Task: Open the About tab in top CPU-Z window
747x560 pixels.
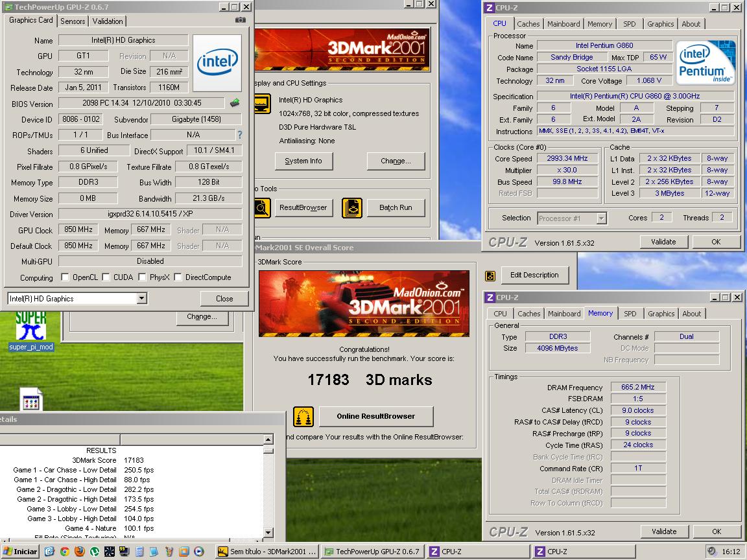Action: [x=691, y=24]
